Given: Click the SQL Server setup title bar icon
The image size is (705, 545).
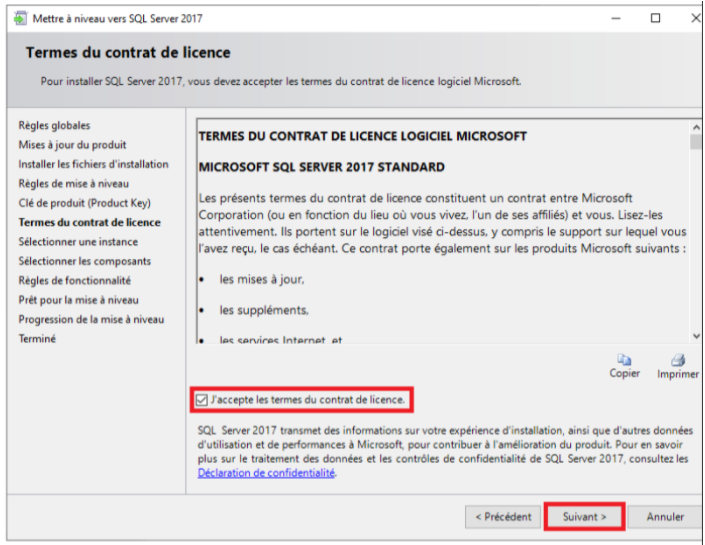Looking at the screenshot, I should pos(20,18).
